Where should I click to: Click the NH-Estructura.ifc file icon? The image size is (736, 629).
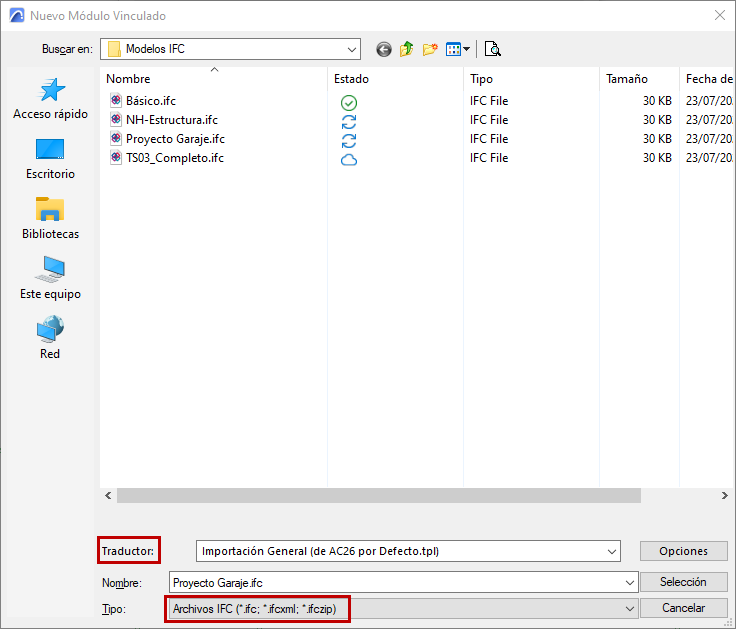pyautogui.click(x=116, y=120)
